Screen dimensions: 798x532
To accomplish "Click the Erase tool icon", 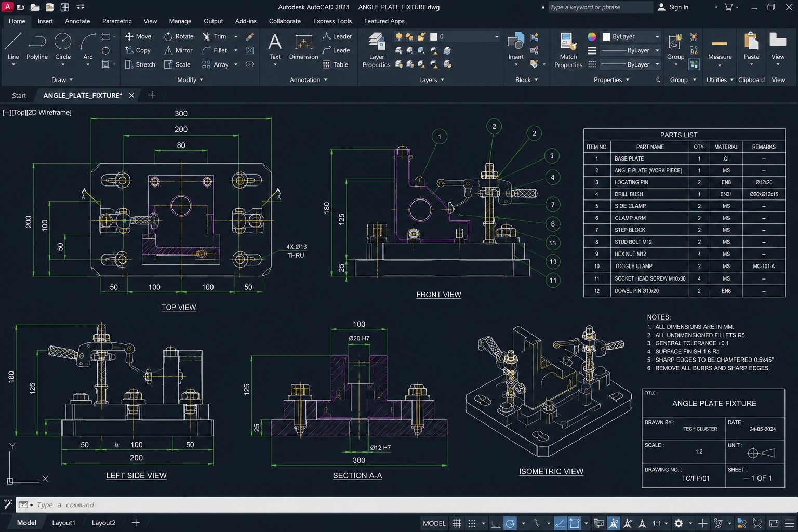I will [x=250, y=36].
